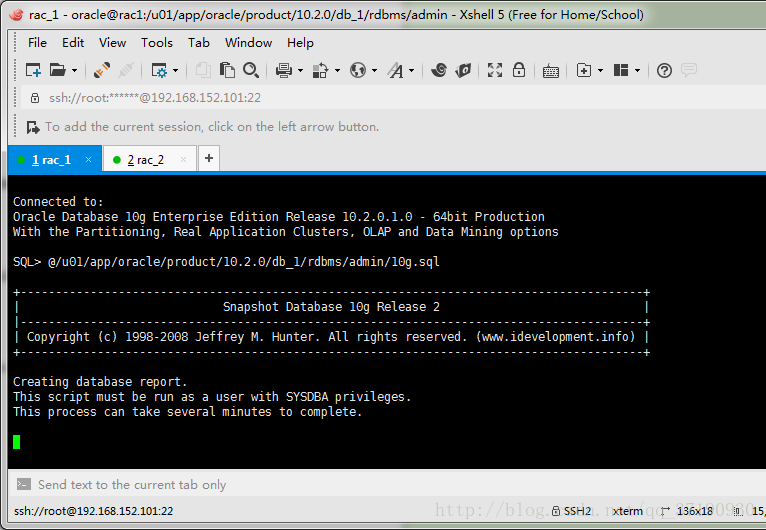The image size is (766, 530).
Task: Expand the layout arrangement dropdown arrow
Action: pyautogui.click(x=637, y=71)
